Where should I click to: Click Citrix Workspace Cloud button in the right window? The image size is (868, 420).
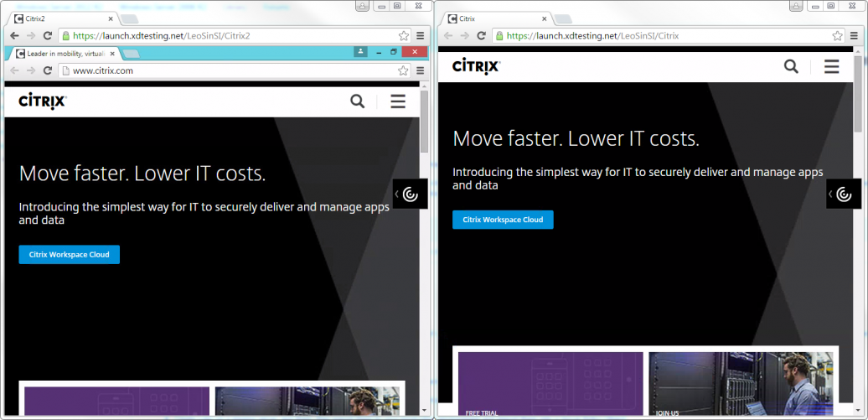tap(503, 220)
